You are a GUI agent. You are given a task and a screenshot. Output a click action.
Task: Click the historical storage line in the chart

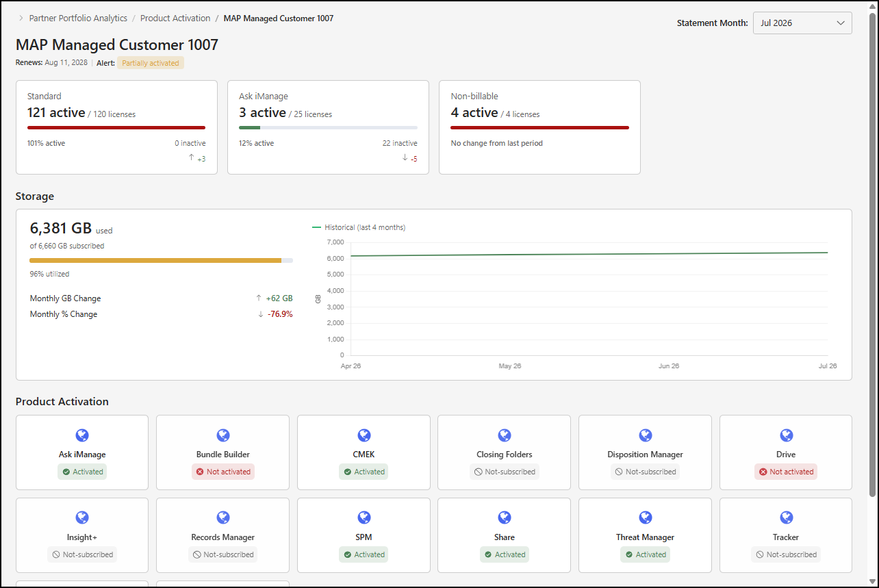[x=589, y=254]
